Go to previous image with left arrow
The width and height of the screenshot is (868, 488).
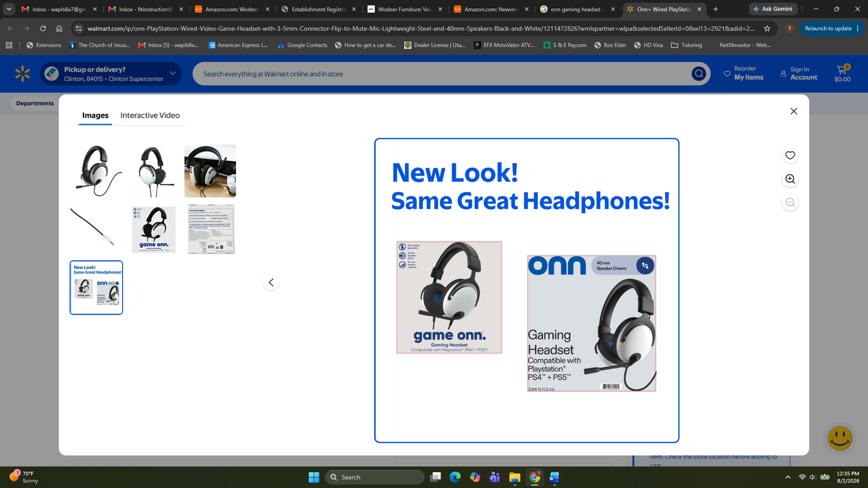coord(271,282)
